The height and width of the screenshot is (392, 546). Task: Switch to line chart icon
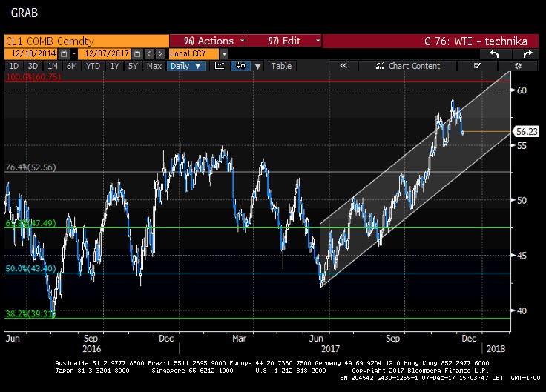tap(220, 66)
